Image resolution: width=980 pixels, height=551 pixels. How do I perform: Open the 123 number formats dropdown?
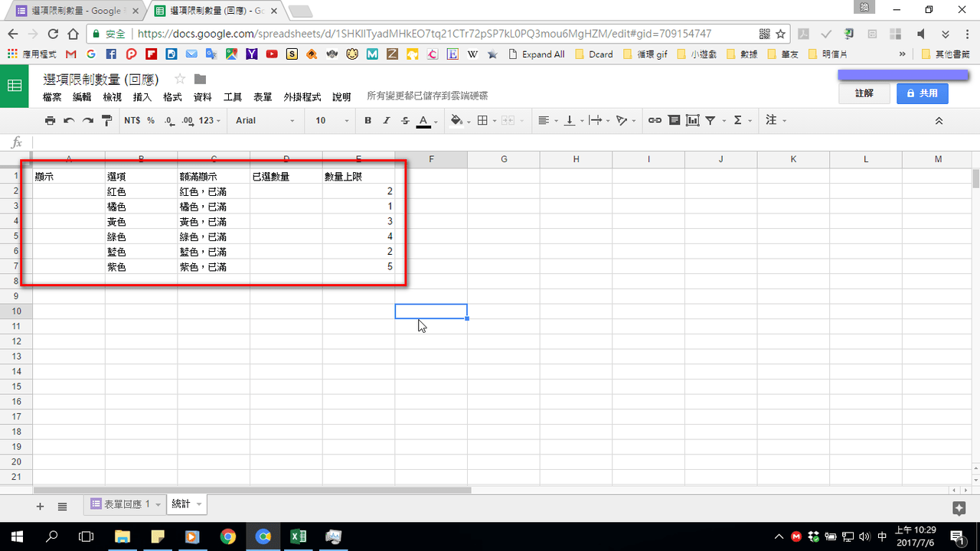pos(210,120)
